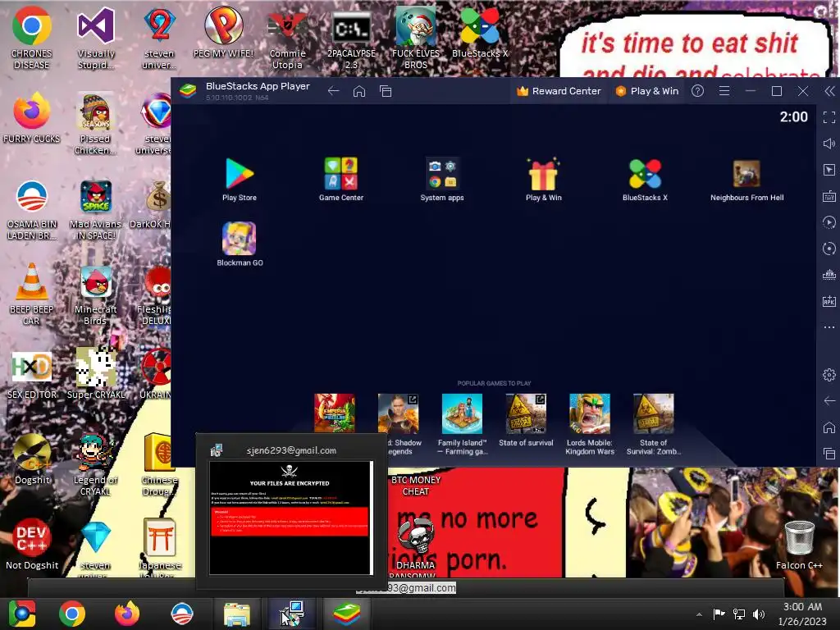The width and height of the screenshot is (840, 630).
Task: Open BlueStacks X app on home screen
Action: [x=645, y=180]
